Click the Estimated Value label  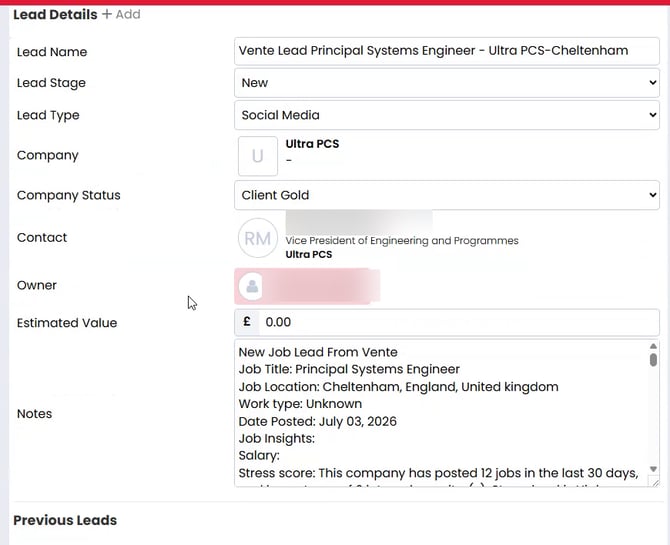coord(67,323)
